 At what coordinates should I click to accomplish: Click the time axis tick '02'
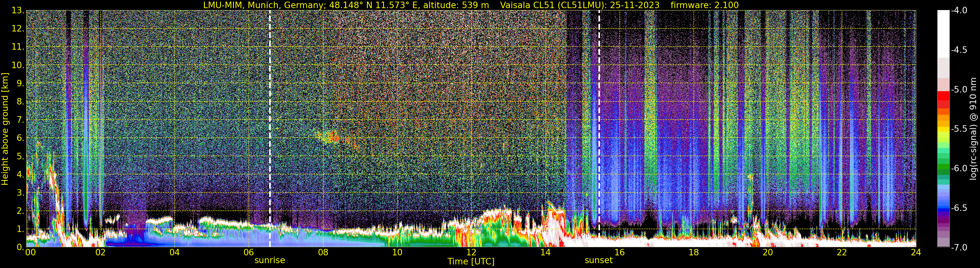tap(100, 252)
